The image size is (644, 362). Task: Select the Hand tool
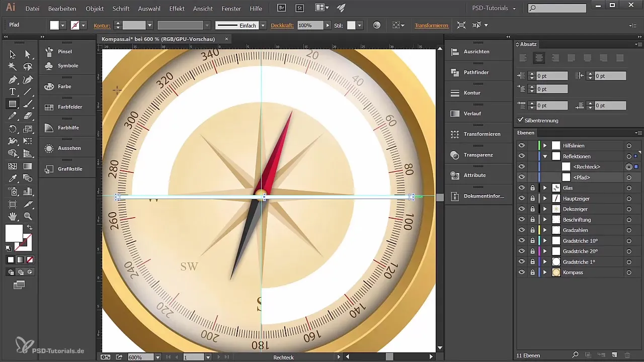13,216
